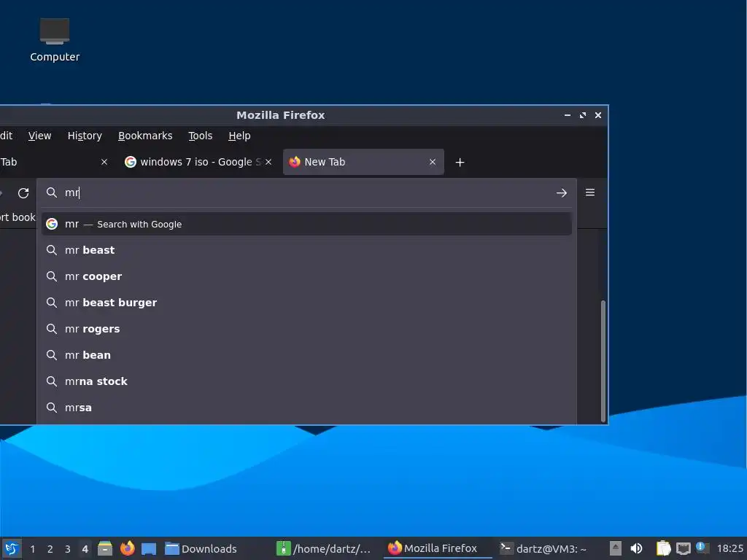Select the active New Tab tab

pyautogui.click(x=363, y=162)
